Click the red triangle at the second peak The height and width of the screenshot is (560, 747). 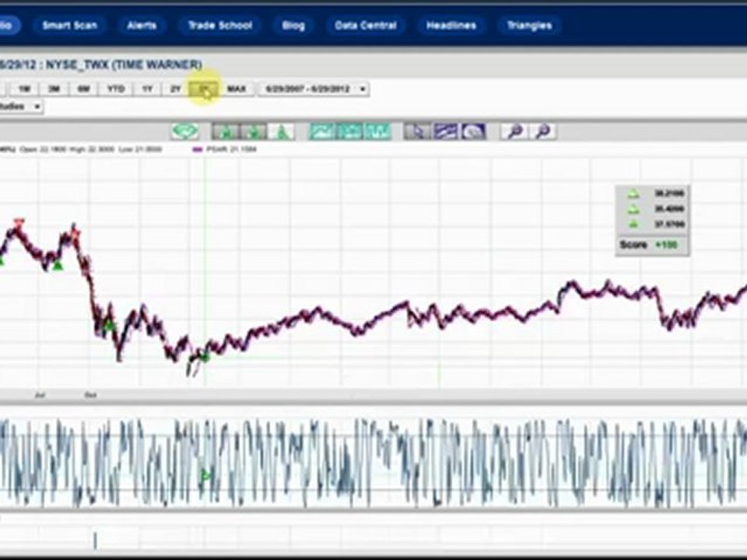(x=75, y=233)
